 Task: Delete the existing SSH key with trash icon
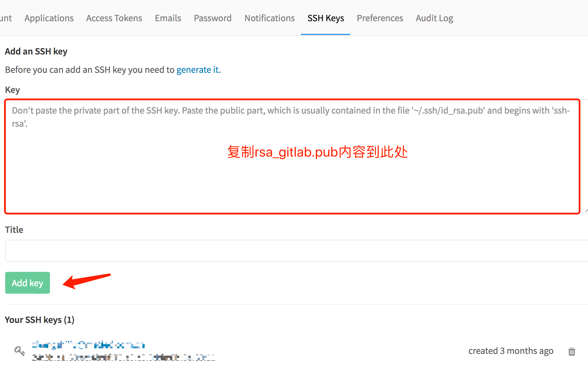pyautogui.click(x=572, y=351)
